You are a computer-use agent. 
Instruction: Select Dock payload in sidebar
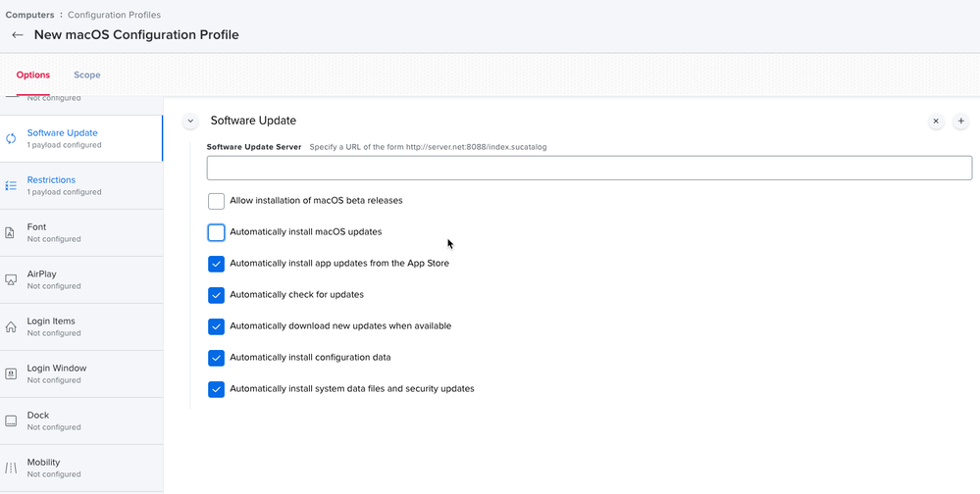pos(81,420)
